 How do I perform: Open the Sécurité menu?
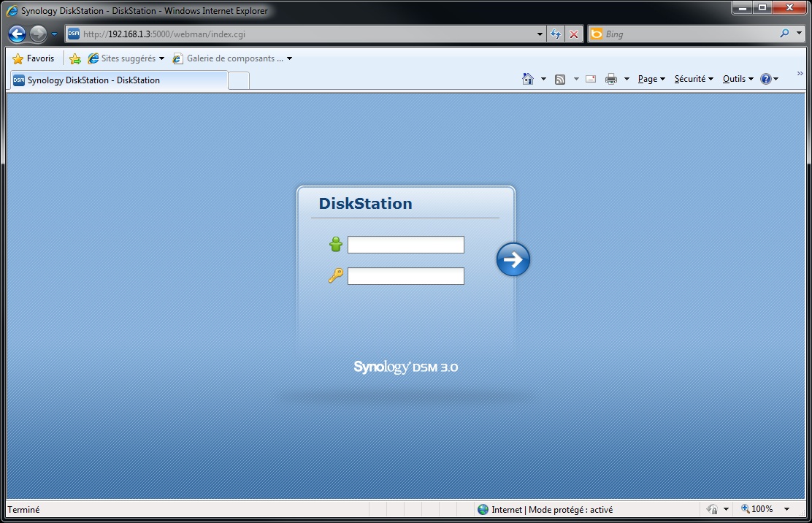(694, 79)
